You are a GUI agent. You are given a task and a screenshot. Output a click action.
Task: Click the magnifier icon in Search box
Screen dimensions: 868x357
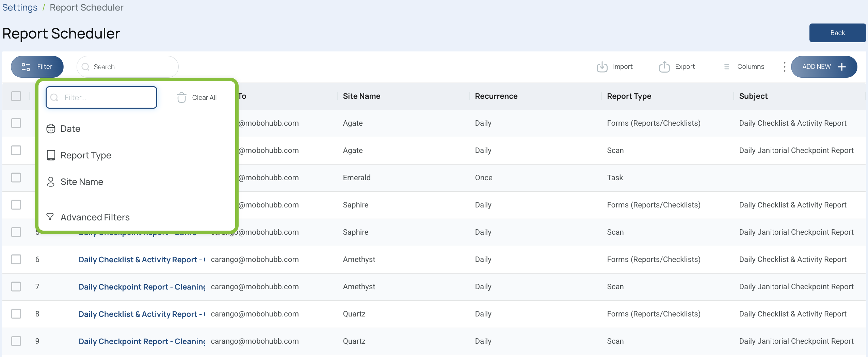coord(86,67)
